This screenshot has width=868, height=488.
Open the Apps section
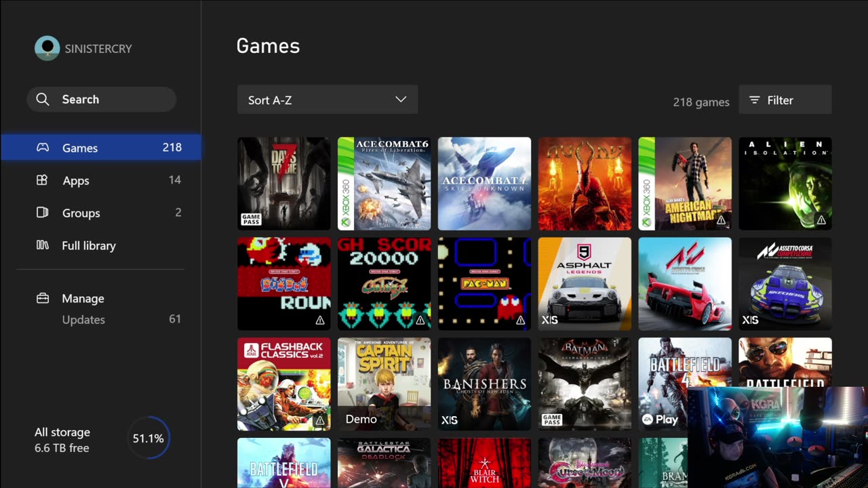tap(101, 180)
